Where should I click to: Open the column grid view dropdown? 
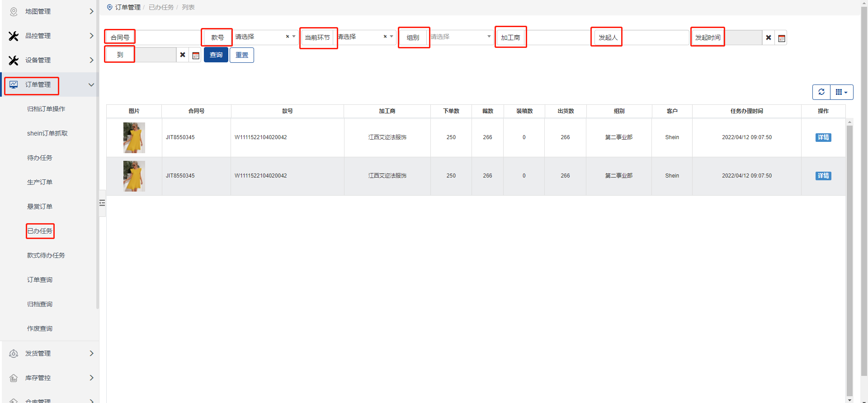[x=841, y=92]
